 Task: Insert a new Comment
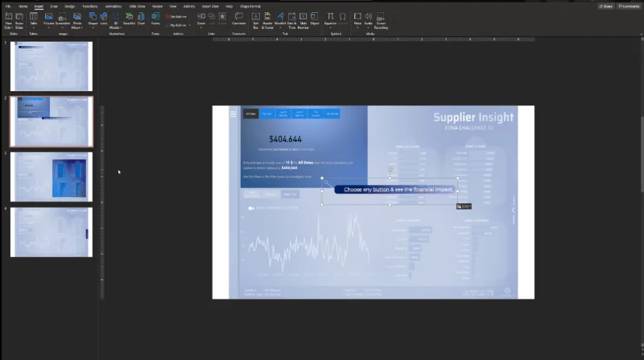(x=238, y=19)
